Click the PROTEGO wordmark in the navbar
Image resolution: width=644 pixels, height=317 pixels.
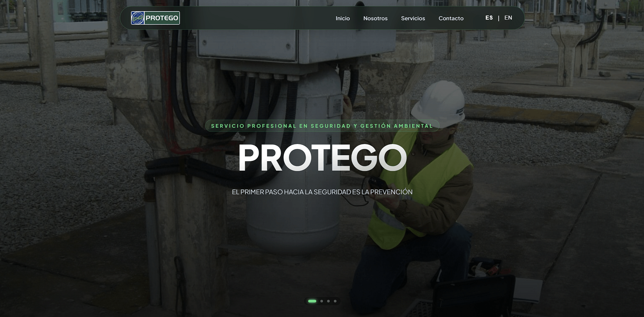(x=162, y=18)
